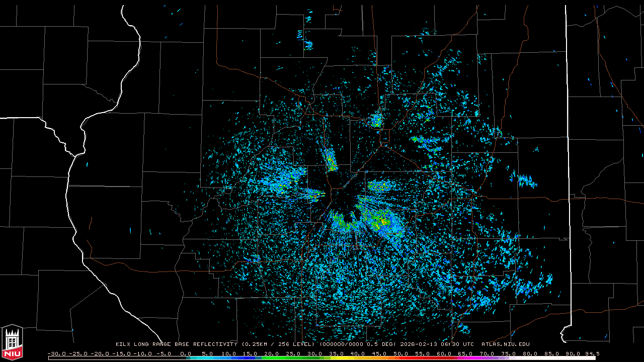Click the ATLAS.NIU.EDU text link

point(505,344)
